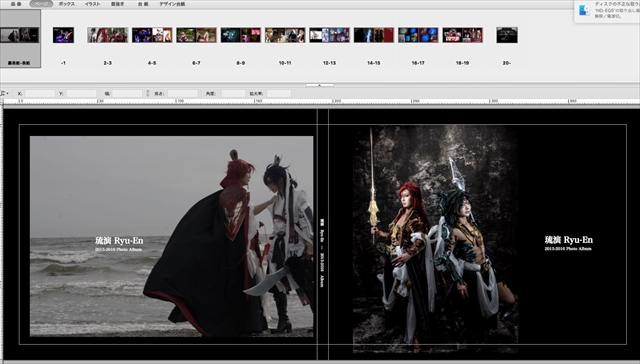Image resolution: width=640 pixels, height=364 pixels.
Task: Open the ボックス tab
Action: tap(67, 4)
